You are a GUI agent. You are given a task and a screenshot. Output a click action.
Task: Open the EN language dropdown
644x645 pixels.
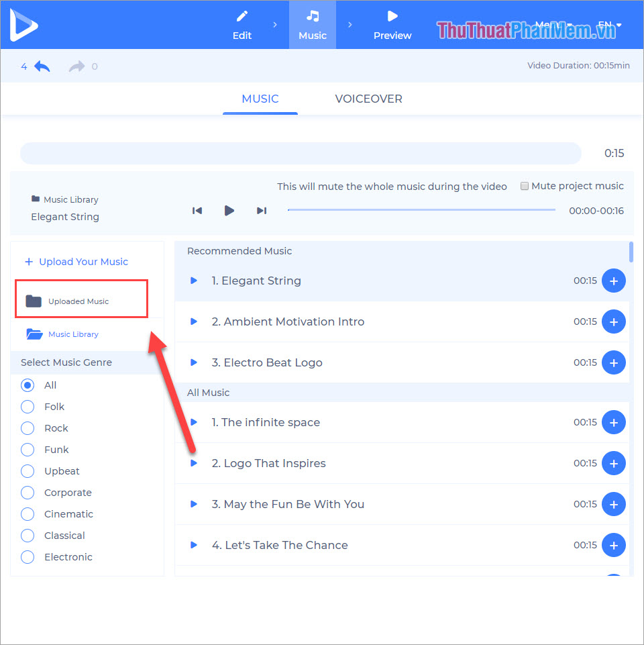click(609, 26)
